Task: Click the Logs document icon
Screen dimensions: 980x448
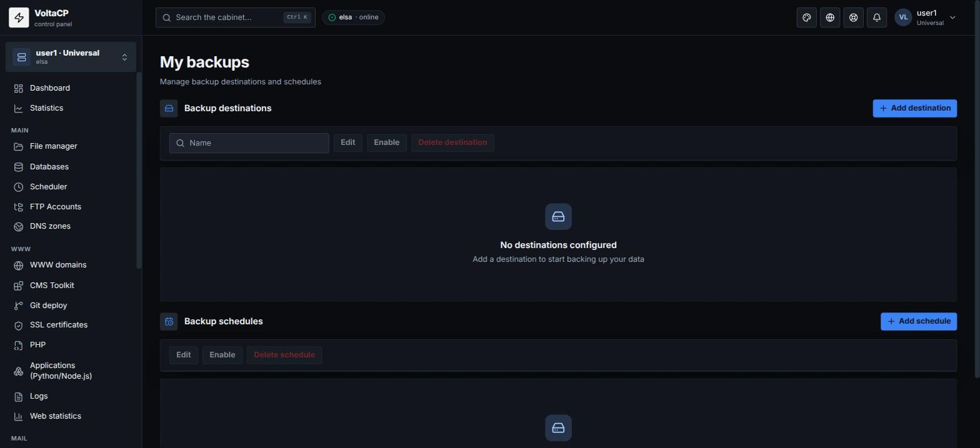Action: (19, 396)
